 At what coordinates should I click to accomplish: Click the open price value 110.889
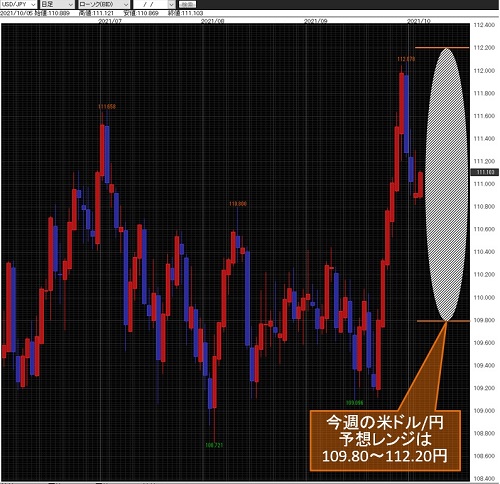pyautogui.click(x=59, y=13)
